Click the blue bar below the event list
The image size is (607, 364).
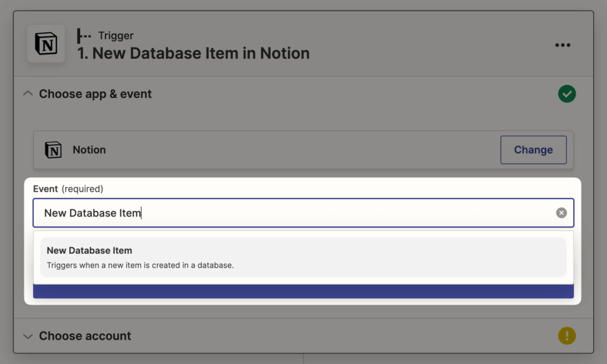click(x=303, y=291)
